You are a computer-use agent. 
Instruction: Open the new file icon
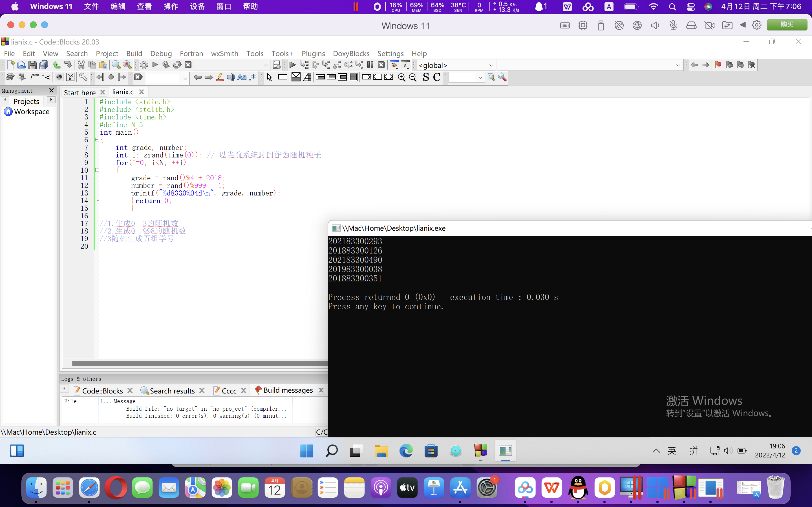[x=10, y=65]
